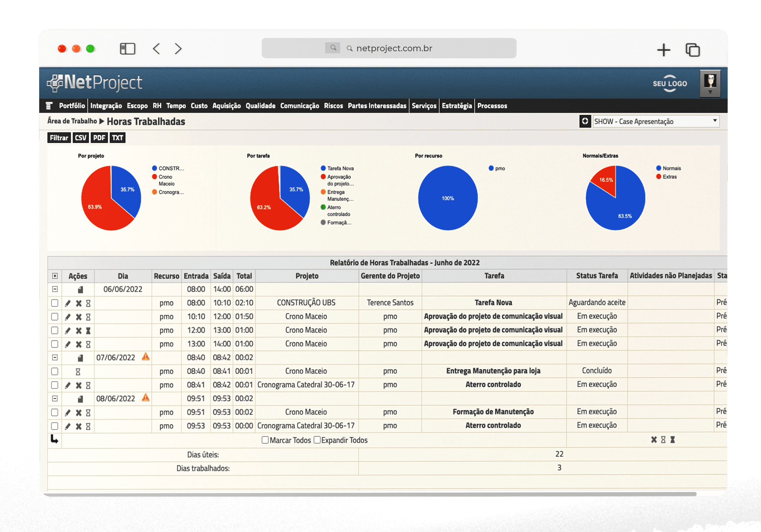The image size is (761, 532).
Task: Open document icon for 06/06/2022
Action: point(80,290)
